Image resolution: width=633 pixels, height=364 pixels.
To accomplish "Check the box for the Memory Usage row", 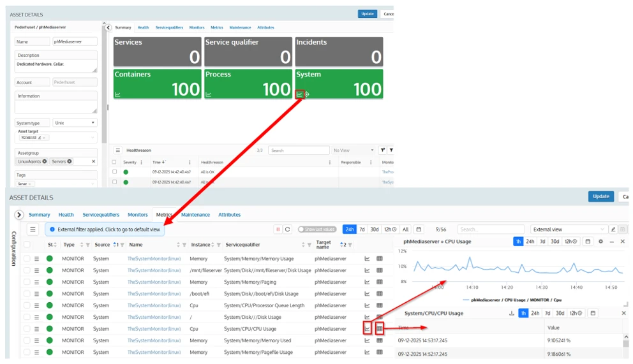I will 27,259.
